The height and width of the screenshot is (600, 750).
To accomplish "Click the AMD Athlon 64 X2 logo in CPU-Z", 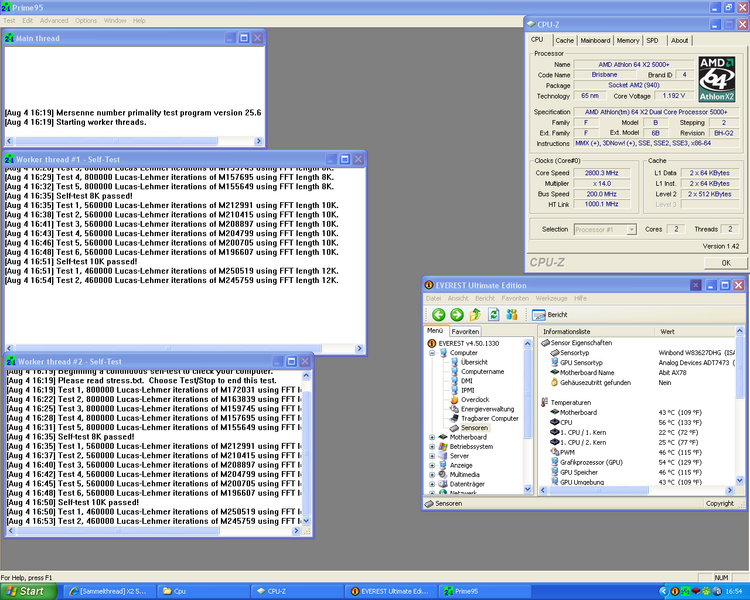I will 717,79.
